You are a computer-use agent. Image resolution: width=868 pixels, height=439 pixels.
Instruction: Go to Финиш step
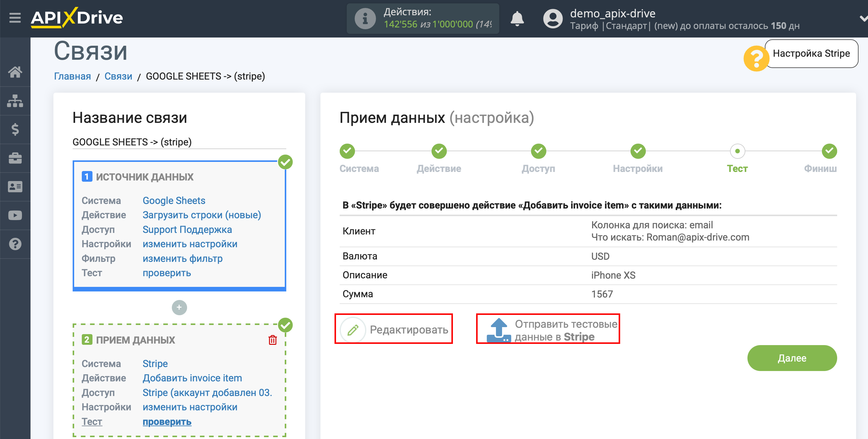pos(829,151)
